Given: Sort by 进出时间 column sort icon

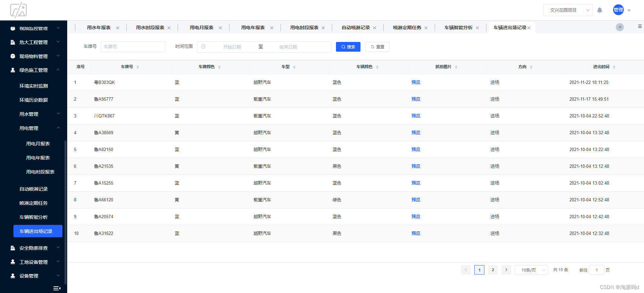Looking at the screenshot, I should (614, 67).
